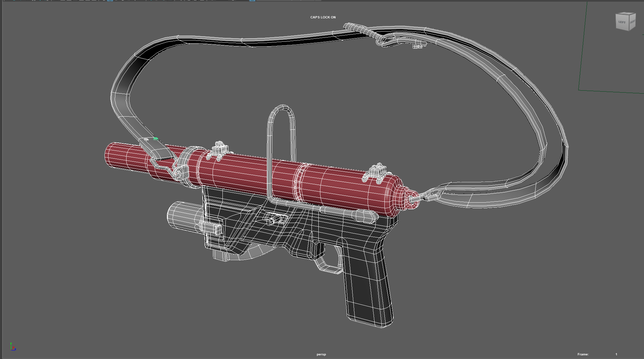The width and height of the screenshot is (644, 359).
Task: Click the persp camera name label
Action: pyautogui.click(x=321, y=354)
